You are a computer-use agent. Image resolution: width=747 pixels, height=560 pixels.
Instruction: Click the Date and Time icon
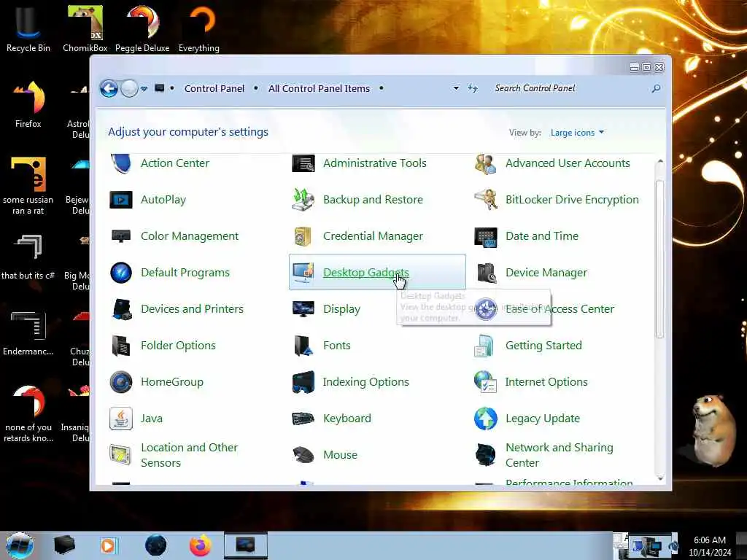tap(485, 236)
